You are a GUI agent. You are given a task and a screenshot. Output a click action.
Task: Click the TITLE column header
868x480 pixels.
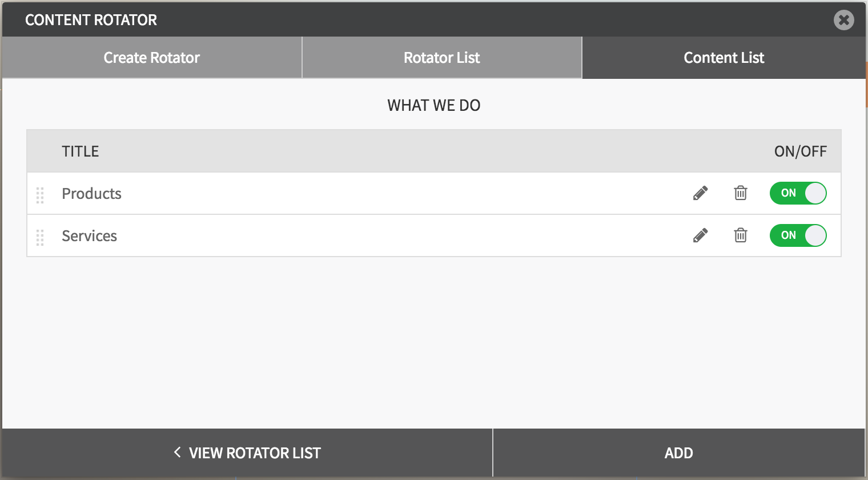pos(81,151)
